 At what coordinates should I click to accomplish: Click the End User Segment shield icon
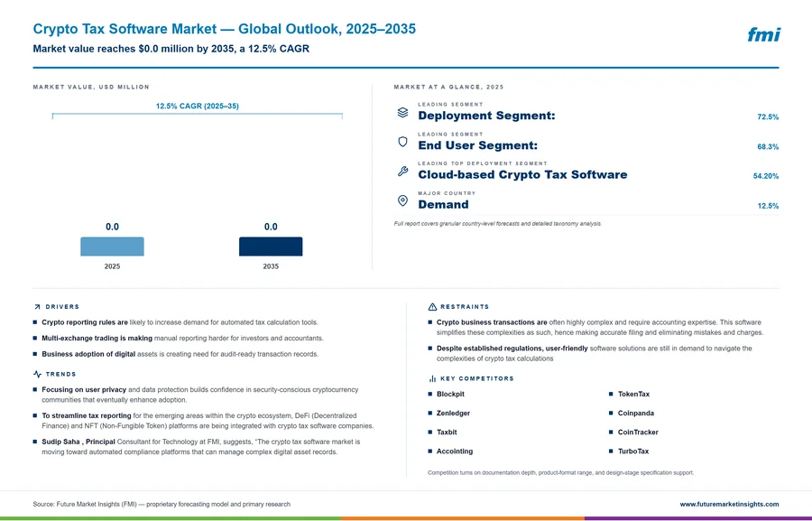pyautogui.click(x=402, y=142)
